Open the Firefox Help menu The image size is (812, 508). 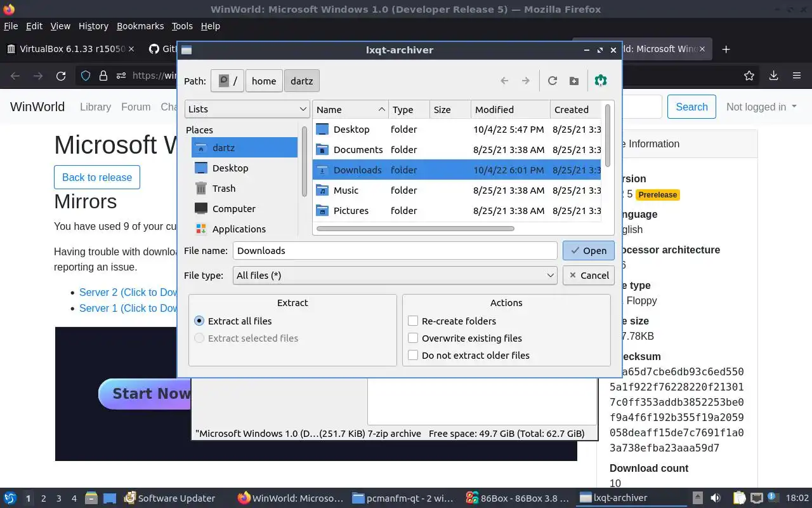(211, 26)
